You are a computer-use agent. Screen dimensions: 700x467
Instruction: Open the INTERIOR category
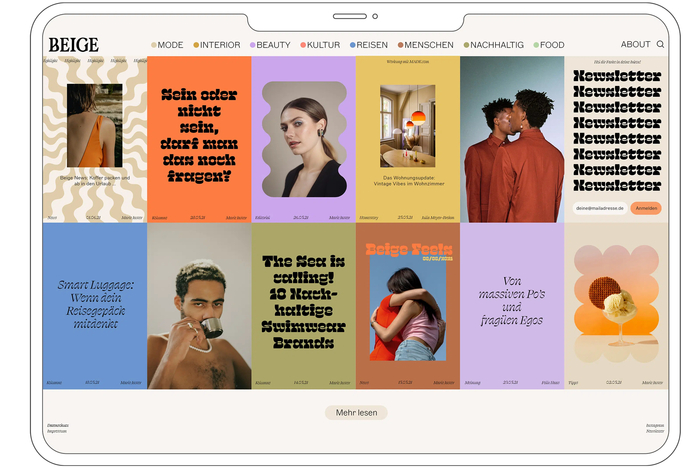point(220,45)
